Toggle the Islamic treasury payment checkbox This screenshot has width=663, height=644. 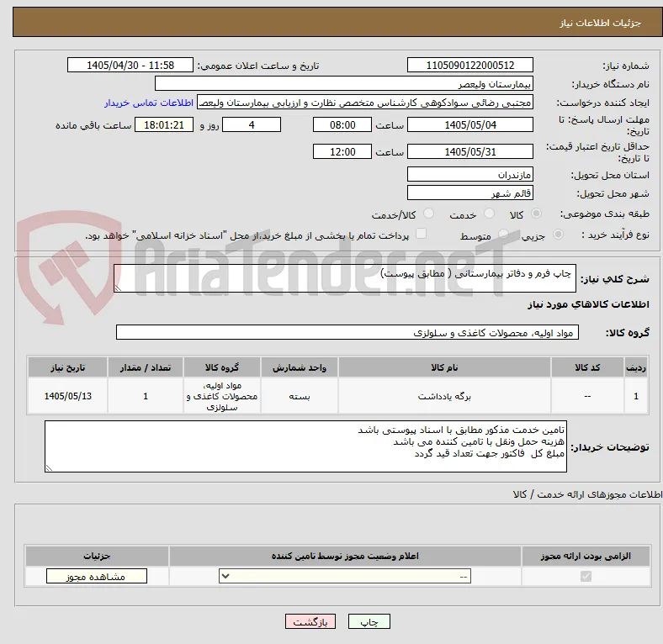coord(422,234)
